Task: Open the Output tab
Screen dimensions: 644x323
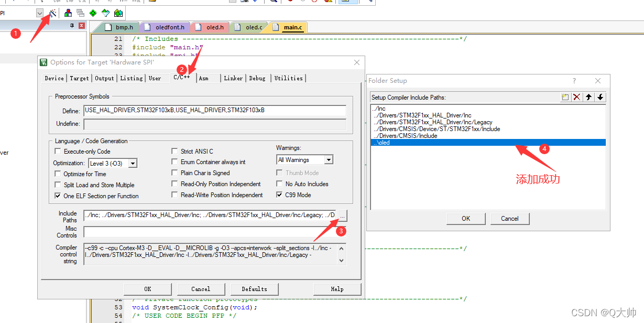Action: point(104,78)
